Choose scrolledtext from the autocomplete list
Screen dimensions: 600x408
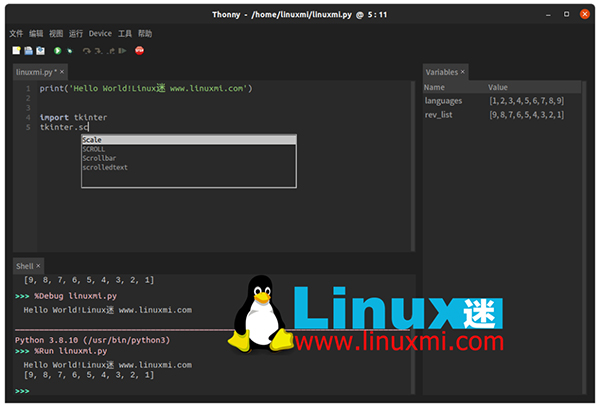click(189, 167)
